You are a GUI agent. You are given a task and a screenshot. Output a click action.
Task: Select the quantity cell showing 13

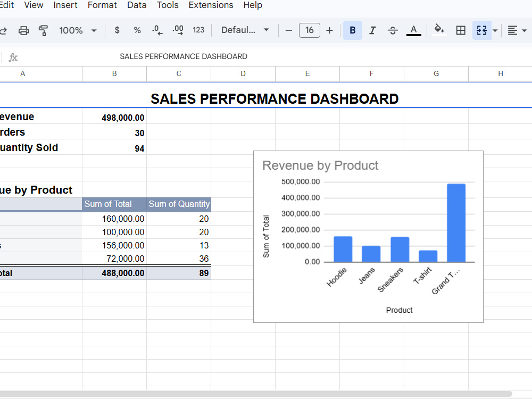[x=179, y=245]
